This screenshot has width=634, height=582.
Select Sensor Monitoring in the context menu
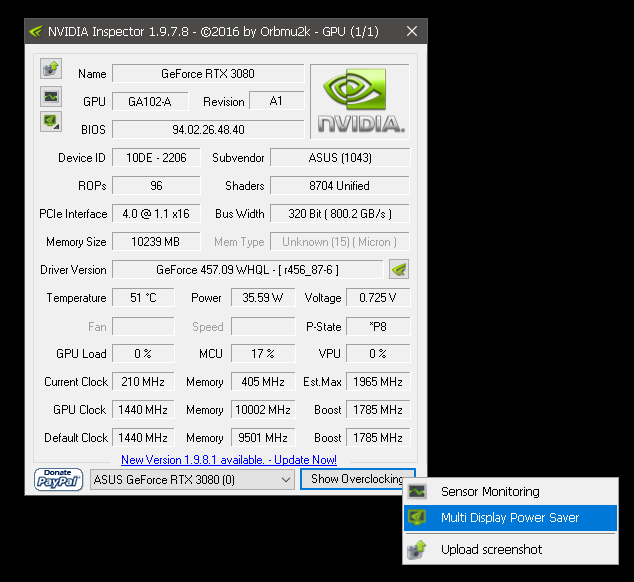point(510,491)
